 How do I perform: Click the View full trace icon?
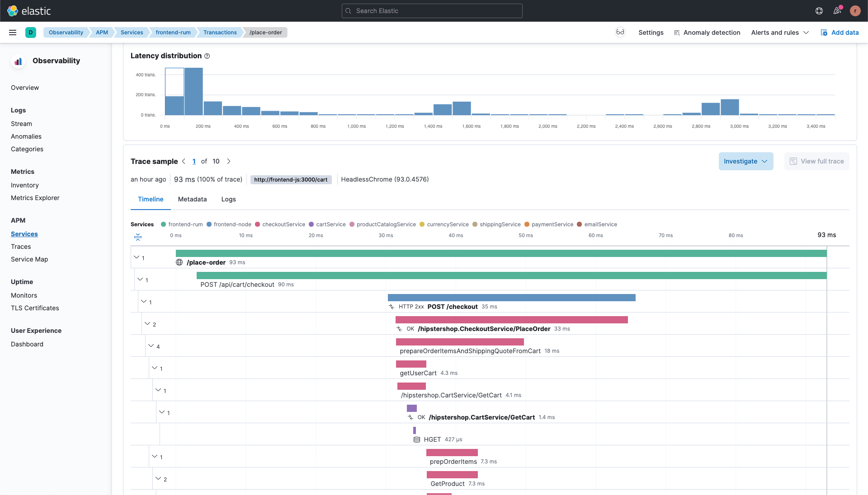[793, 161]
